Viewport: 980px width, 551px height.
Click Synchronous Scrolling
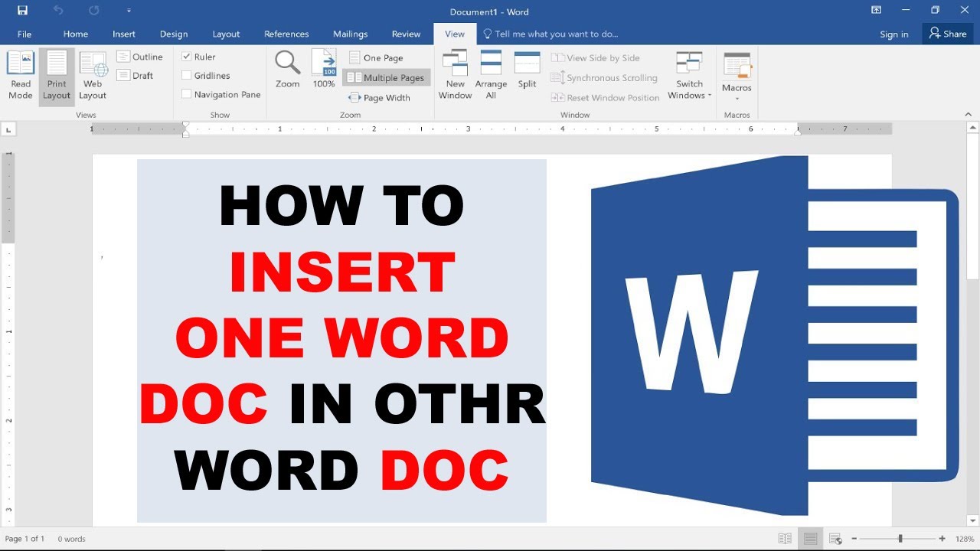pyautogui.click(x=604, y=77)
